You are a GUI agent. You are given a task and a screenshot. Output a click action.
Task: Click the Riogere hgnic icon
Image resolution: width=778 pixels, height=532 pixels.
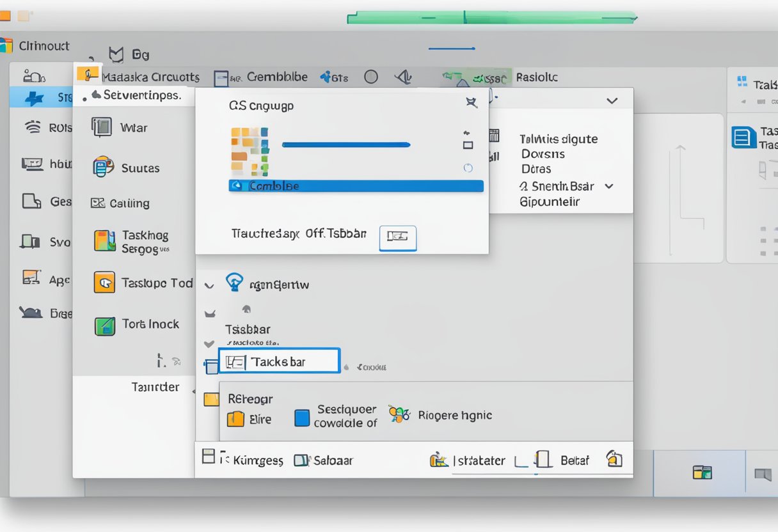pos(400,414)
